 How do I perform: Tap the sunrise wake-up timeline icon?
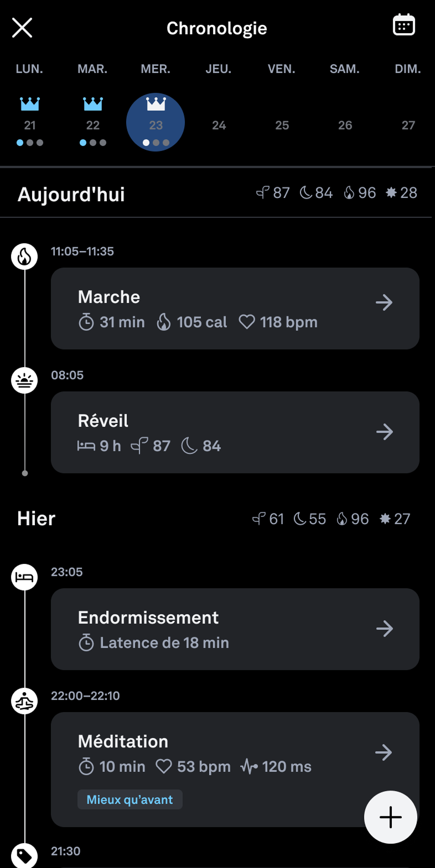tap(25, 380)
